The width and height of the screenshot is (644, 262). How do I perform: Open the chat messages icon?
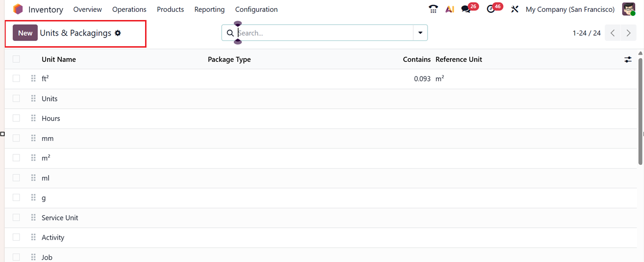(466, 10)
